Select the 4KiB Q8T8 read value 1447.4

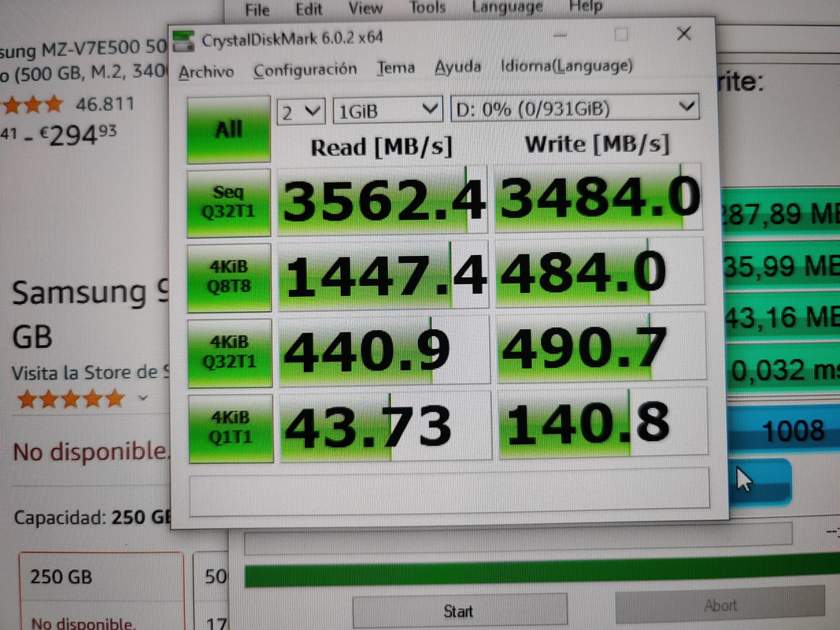click(x=383, y=275)
